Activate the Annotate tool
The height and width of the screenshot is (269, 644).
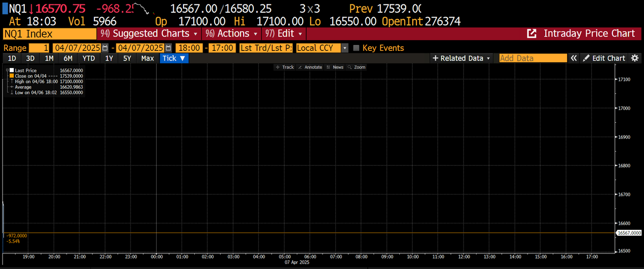[x=310, y=67]
